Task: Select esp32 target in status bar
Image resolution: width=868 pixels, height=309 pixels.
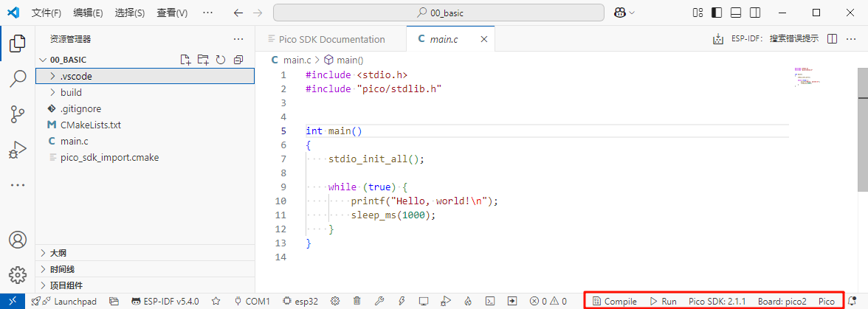Action: 300,302
